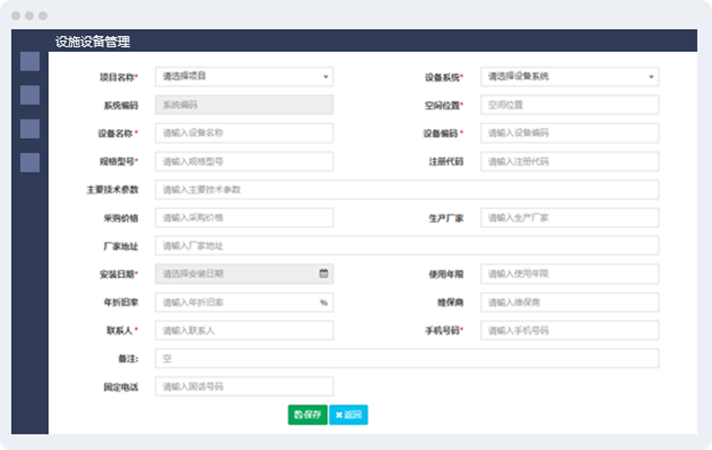The image size is (712, 450).
Task: Click the 安装日期 date field
Action: click(x=244, y=274)
